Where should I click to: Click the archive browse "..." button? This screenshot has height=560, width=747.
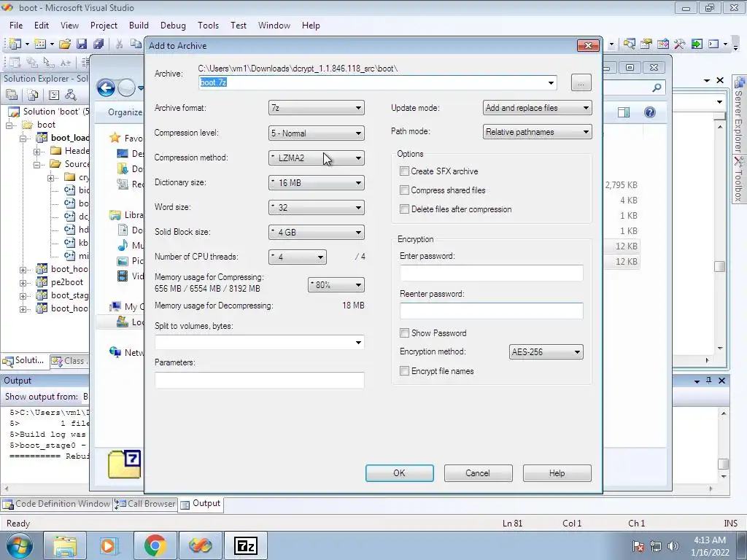click(x=581, y=83)
